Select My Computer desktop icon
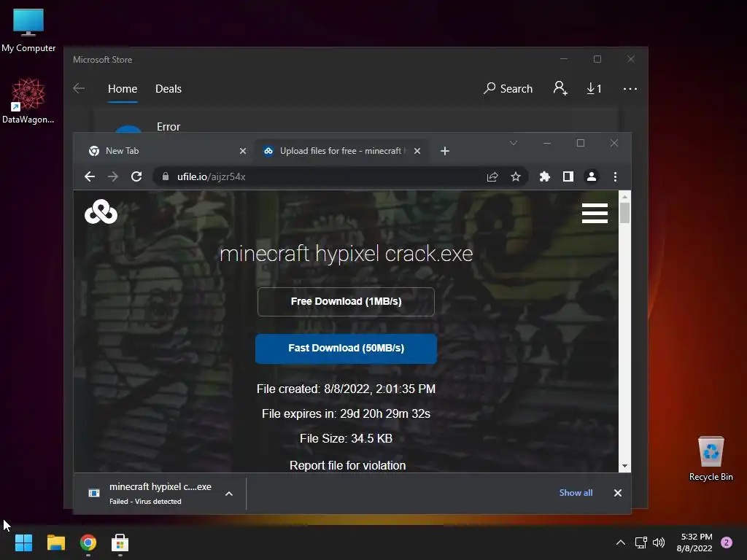 tap(28, 30)
